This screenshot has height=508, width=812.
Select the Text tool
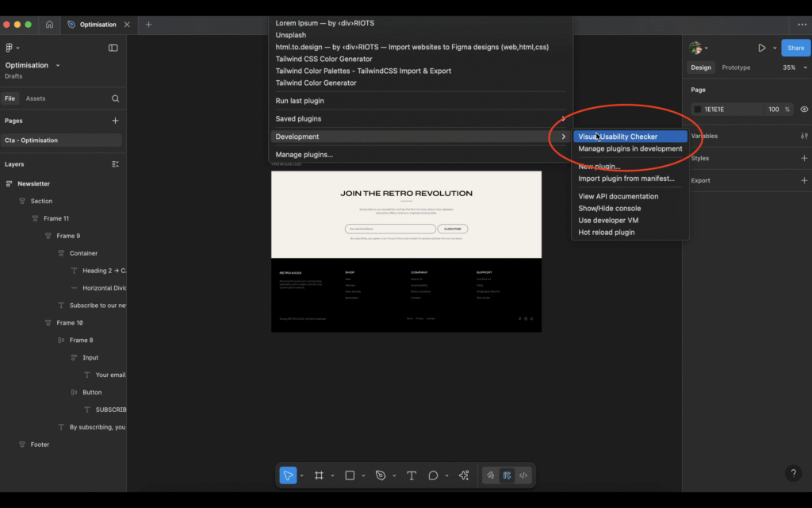pos(412,475)
